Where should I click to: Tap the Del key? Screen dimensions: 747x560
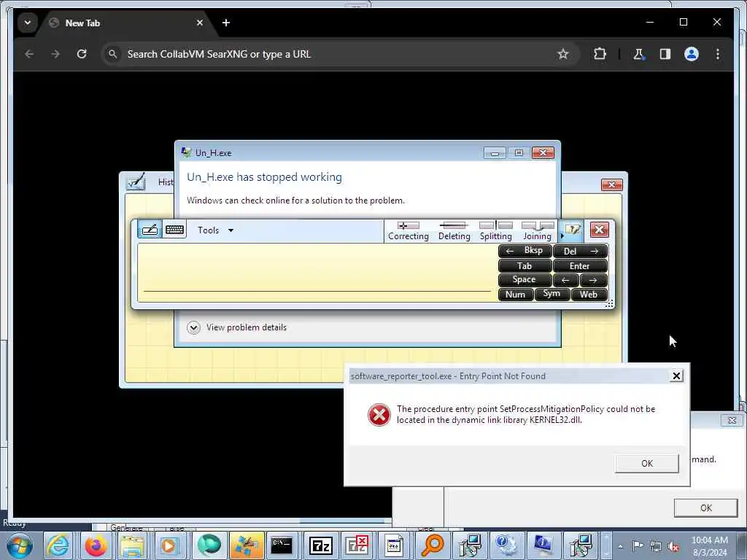pos(580,251)
